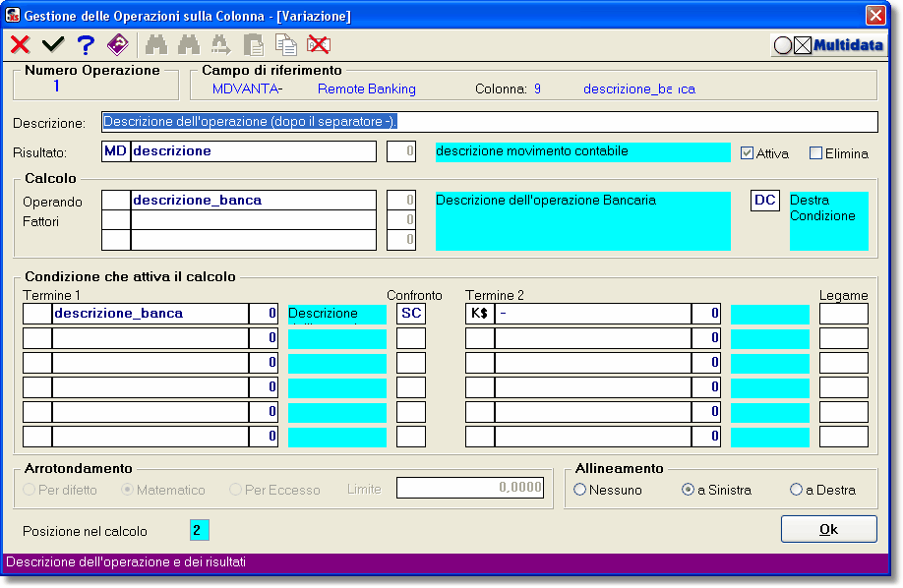Click the SC Confronto box
Image resolution: width=903 pixels, height=588 pixels.
point(411,314)
